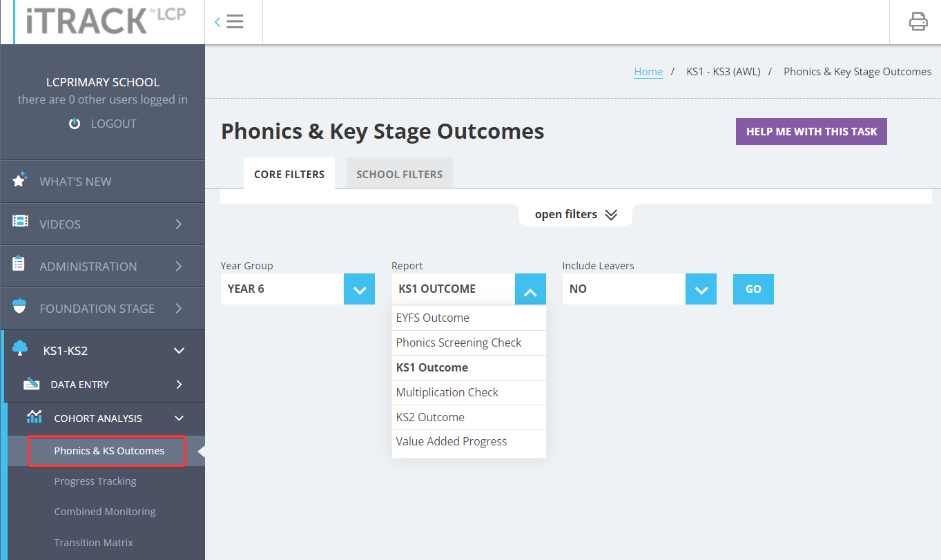Open the print dialog via printer icon
This screenshot has height=560, width=941.
point(918,21)
